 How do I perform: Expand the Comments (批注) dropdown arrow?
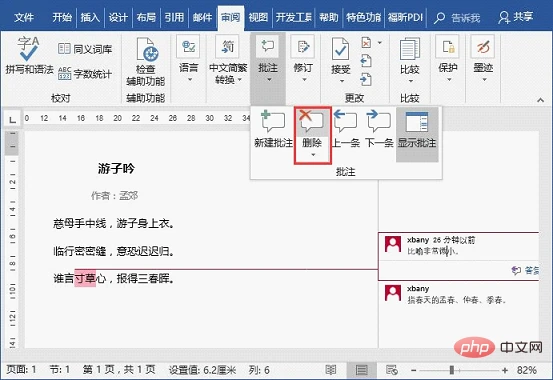click(269, 80)
